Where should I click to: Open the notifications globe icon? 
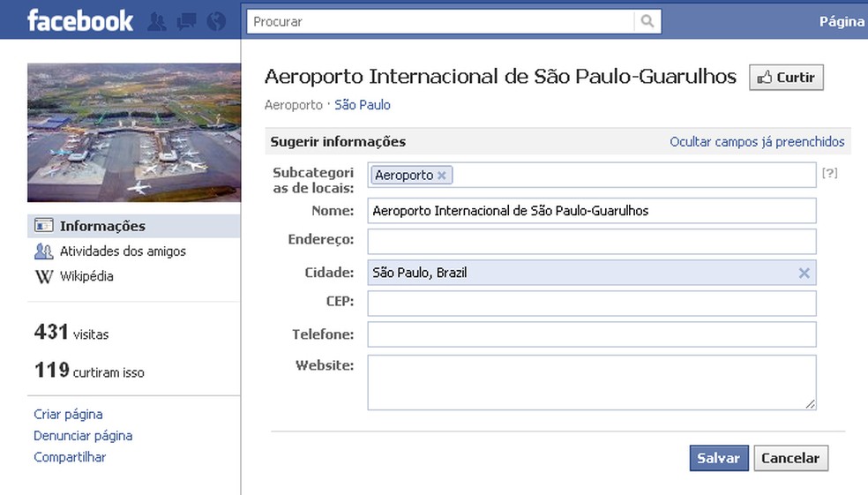[216, 21]
